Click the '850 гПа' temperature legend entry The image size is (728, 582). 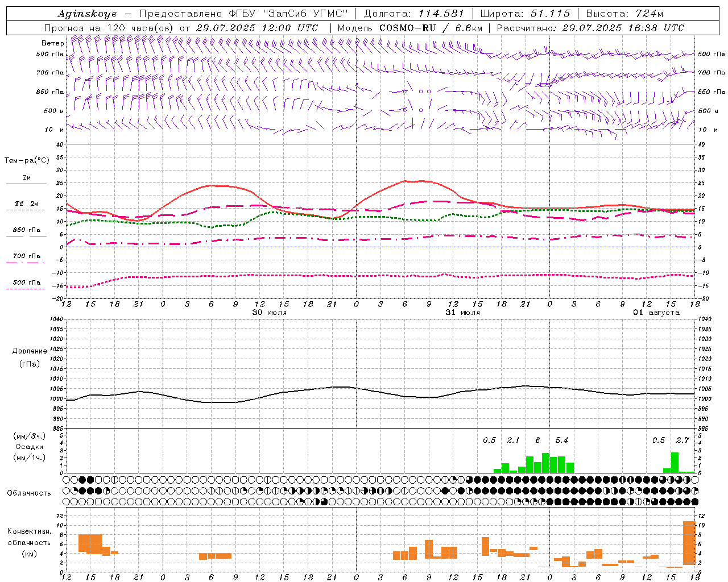(27, 230)
